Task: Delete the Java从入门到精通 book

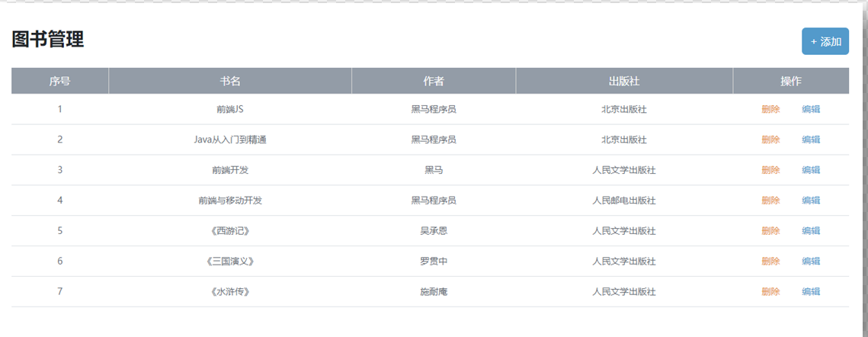Action: pyautogui.click(x=770, y=140)
